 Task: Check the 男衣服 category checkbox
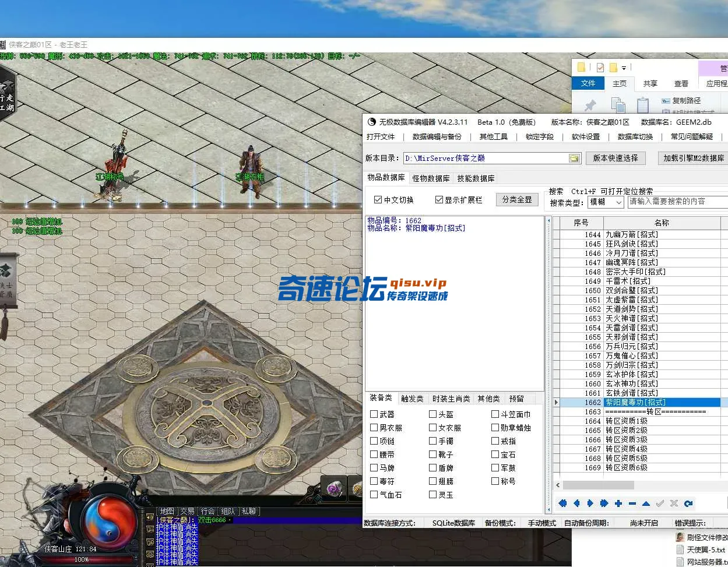pos(374,428)
